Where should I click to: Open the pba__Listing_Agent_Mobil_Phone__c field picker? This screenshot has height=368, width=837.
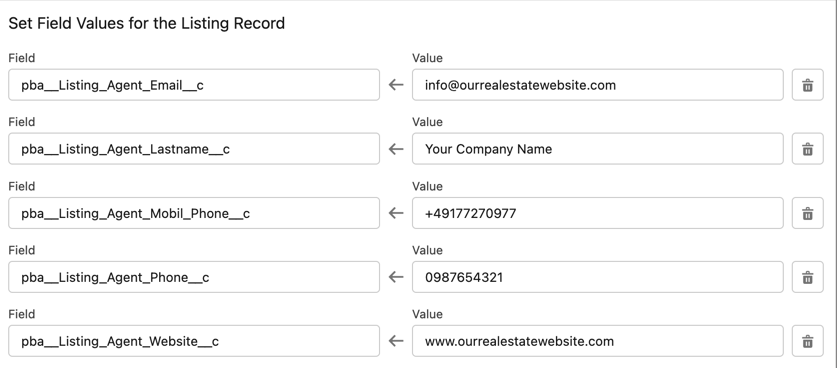[x=194, y=213]
